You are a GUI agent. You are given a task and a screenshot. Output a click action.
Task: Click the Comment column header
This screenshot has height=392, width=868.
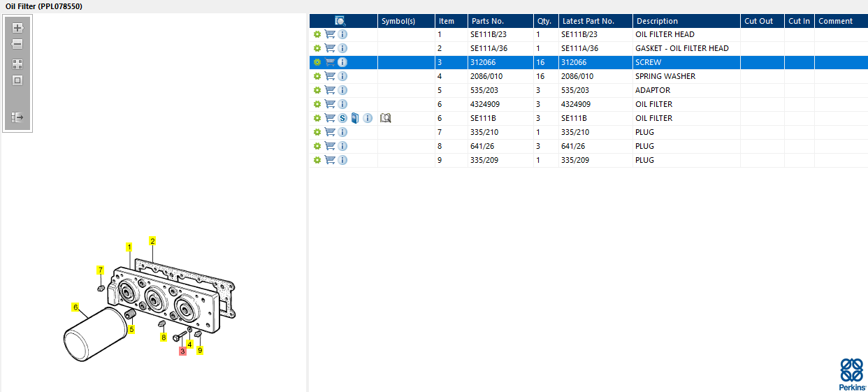[841, 21]
